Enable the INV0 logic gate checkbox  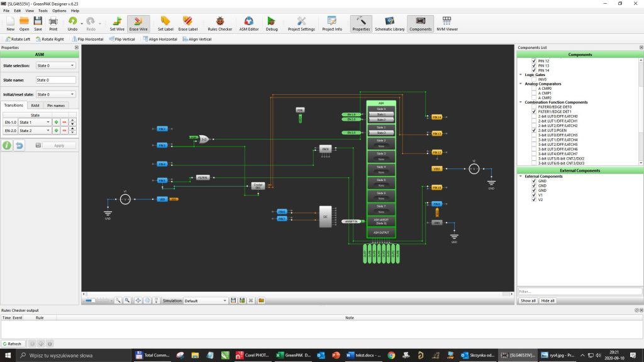coord(535,79)
